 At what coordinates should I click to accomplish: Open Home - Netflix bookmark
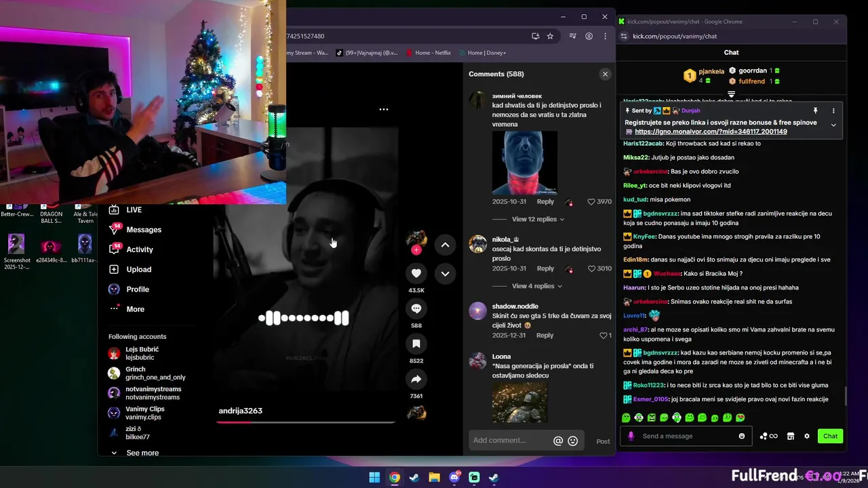point(428,53)
